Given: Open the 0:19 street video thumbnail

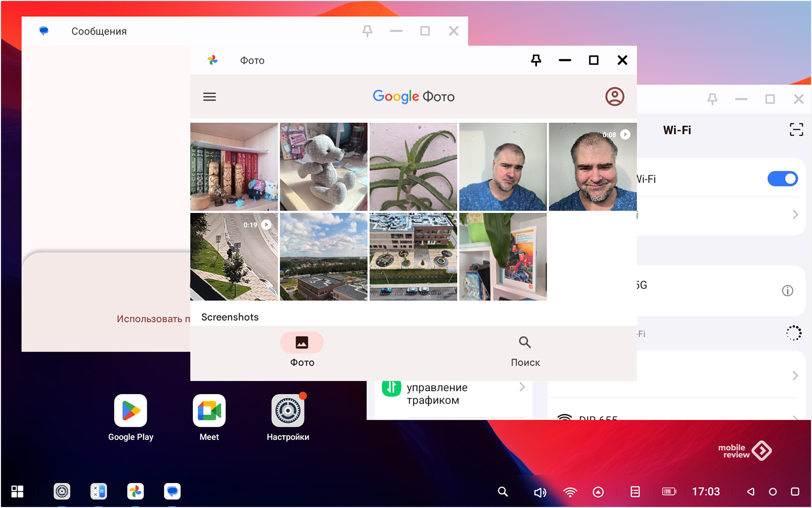Looking at the screenshot, I should (x=234, y=257).
